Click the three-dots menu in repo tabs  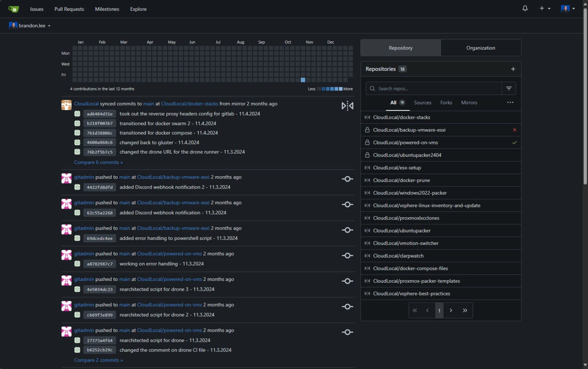[510, 102]
